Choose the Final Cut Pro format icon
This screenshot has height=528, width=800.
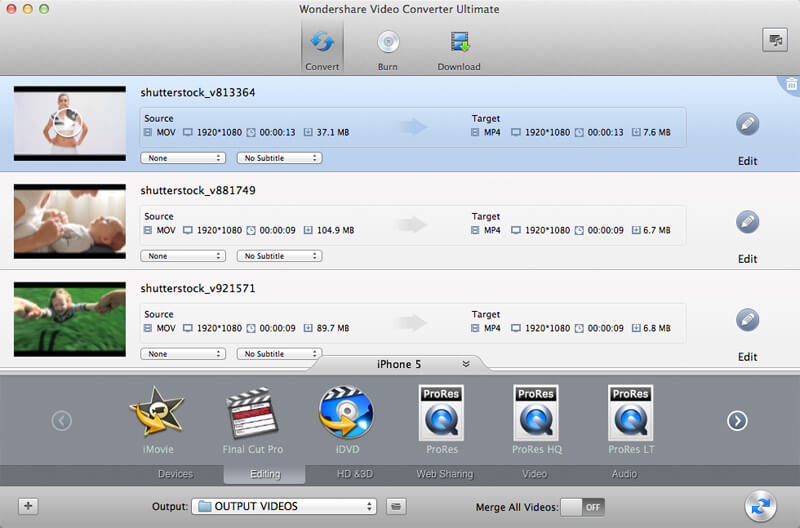click(251, 412)
